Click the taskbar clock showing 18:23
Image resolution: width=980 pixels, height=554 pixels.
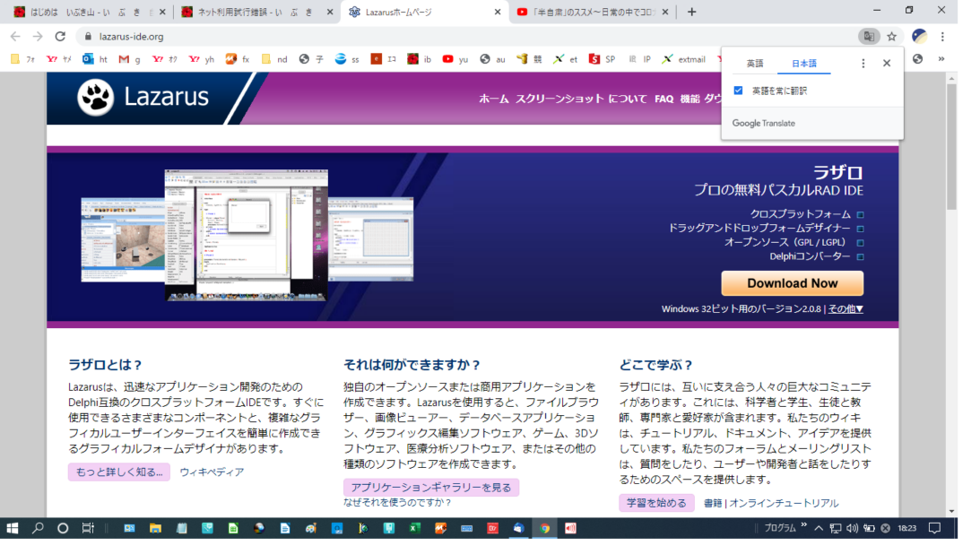tap(906, 528)
